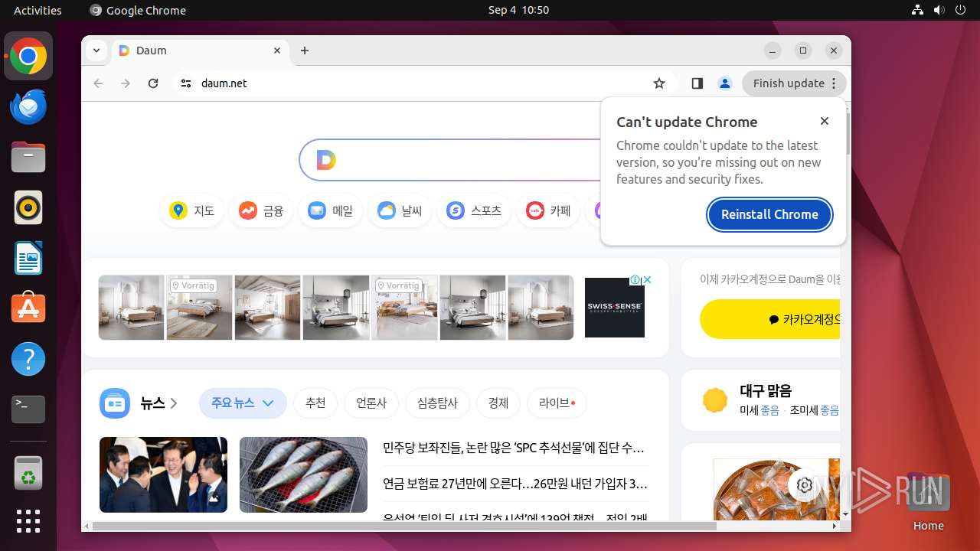
Task: Expand the tab search dropdown
Action: point(96,51)
